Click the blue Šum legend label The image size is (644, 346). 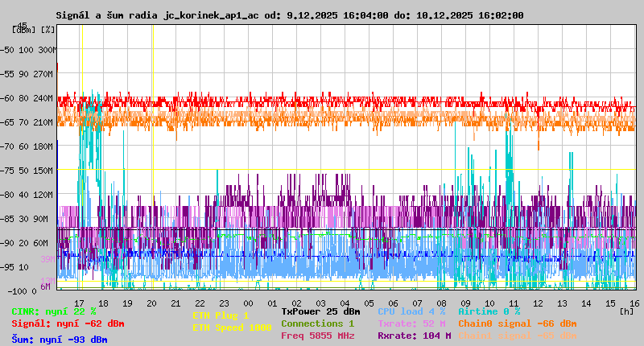point(60,340)
